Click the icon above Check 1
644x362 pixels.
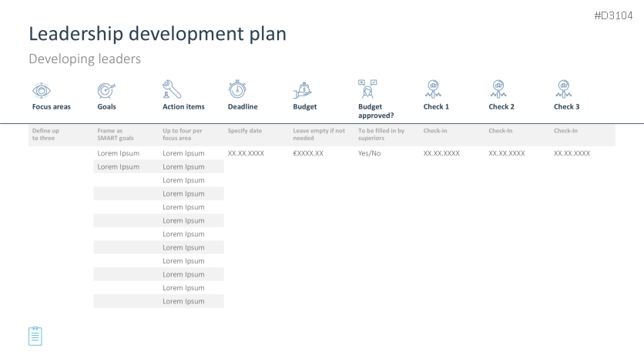click(x=433, y=88)
